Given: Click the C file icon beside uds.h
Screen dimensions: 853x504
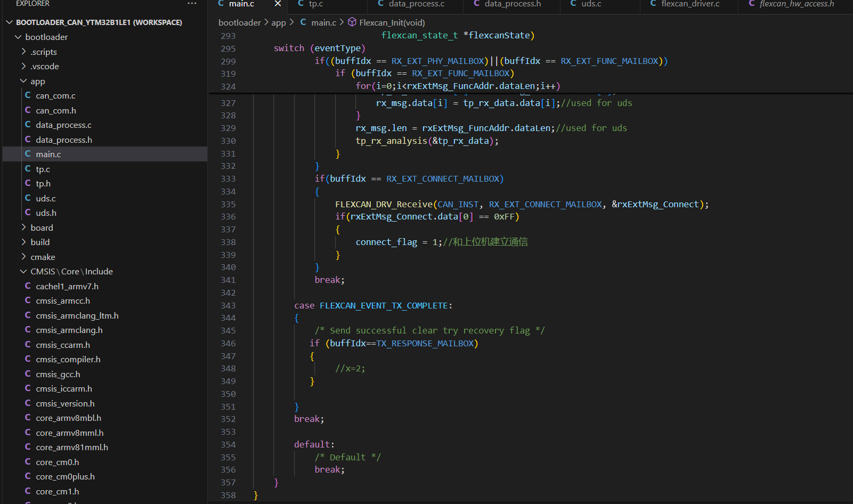Looking at the screenshot, I should click(28, 213).
